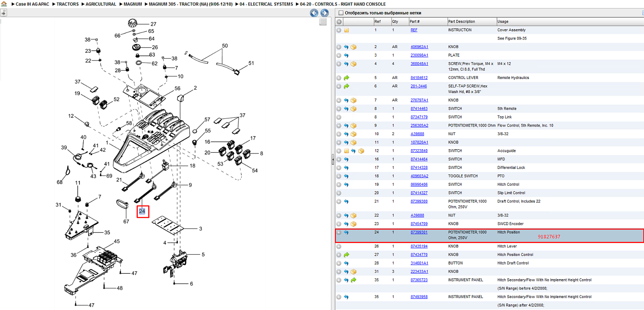The height and width of the screenshot is (310, 644).
Task: Expand all rows via header plus icon
Action: pyautogui.click(x=339, y=21)
